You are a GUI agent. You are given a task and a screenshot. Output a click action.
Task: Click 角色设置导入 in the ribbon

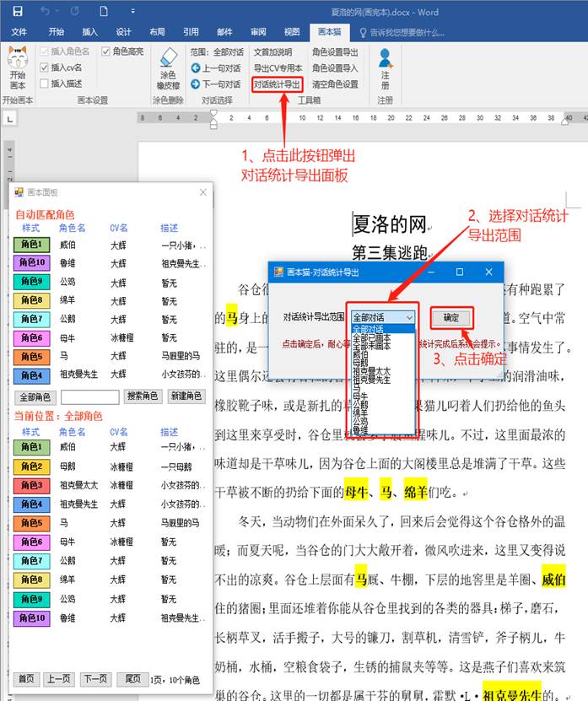pyautogui.click(x=335, y=68)
